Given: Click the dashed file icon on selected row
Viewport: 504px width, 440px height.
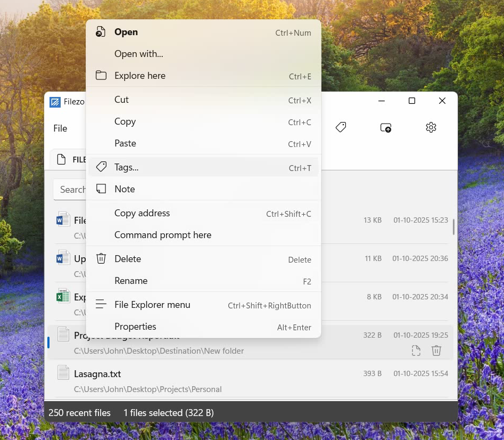Looking at the screenshot, I should (x=416, y=351).
